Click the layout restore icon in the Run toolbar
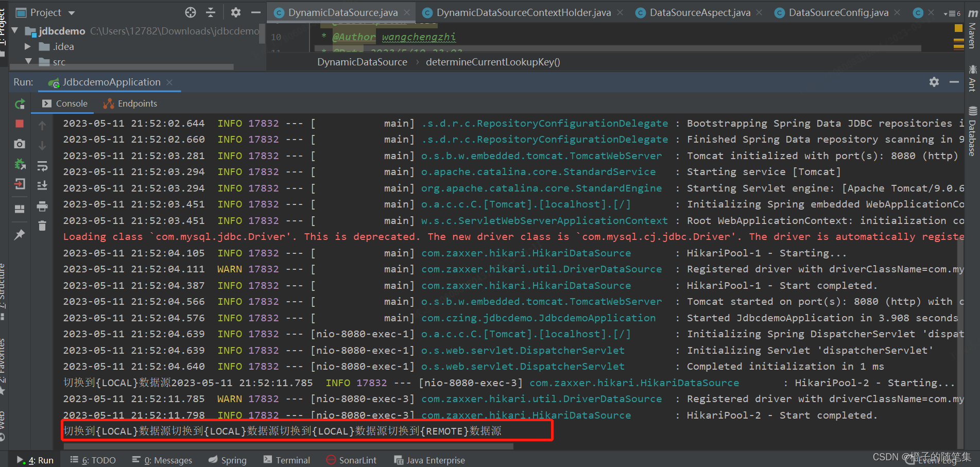This screenshot has height=467, width=980. 20,209
